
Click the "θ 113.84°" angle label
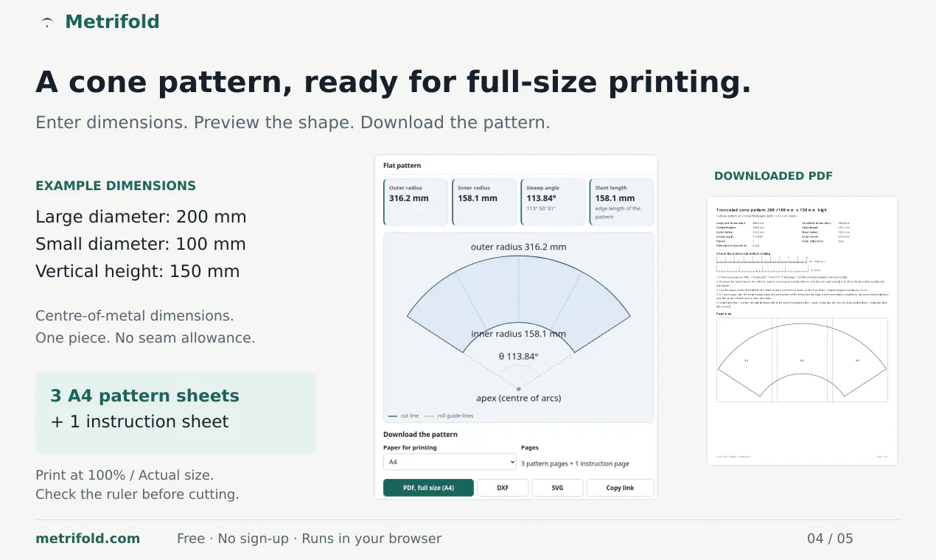tap(519, 356)
